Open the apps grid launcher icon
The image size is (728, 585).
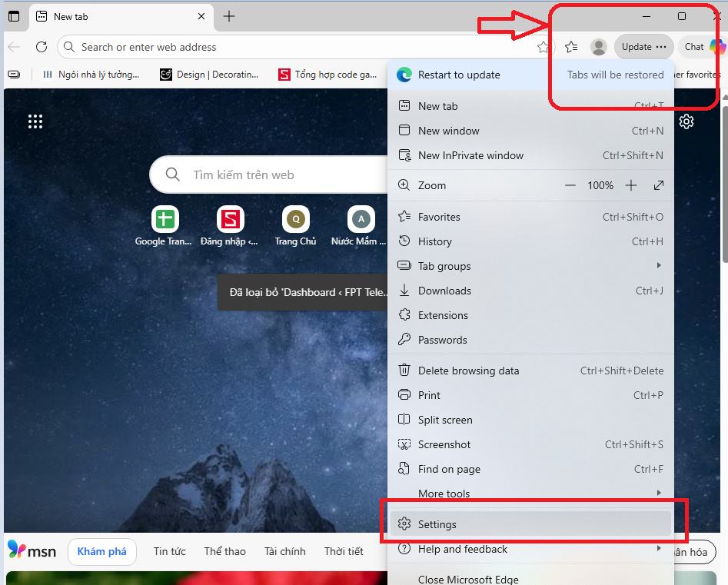35,121
